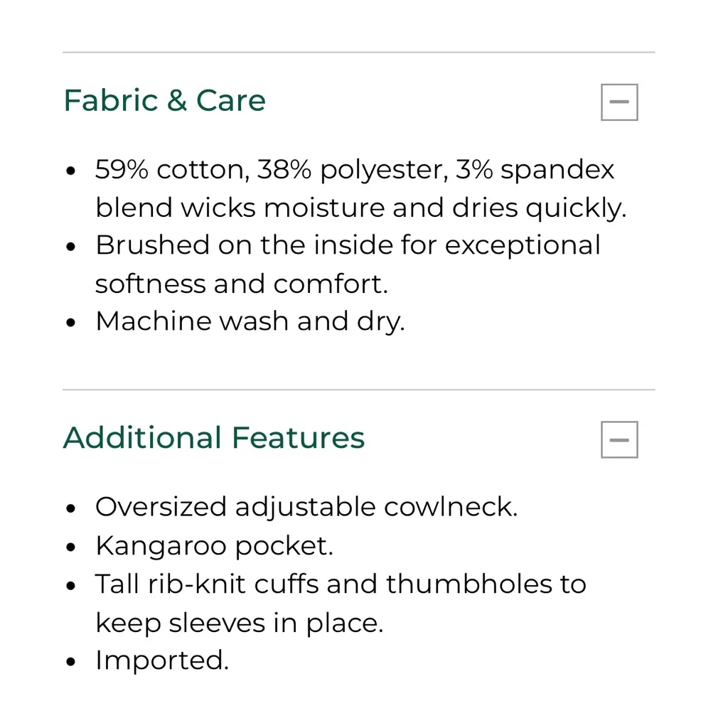The image size is (728, 728).
Task: Click 'Oversized adjustable cowlneck' bullet text
Action: coord(306,507)
